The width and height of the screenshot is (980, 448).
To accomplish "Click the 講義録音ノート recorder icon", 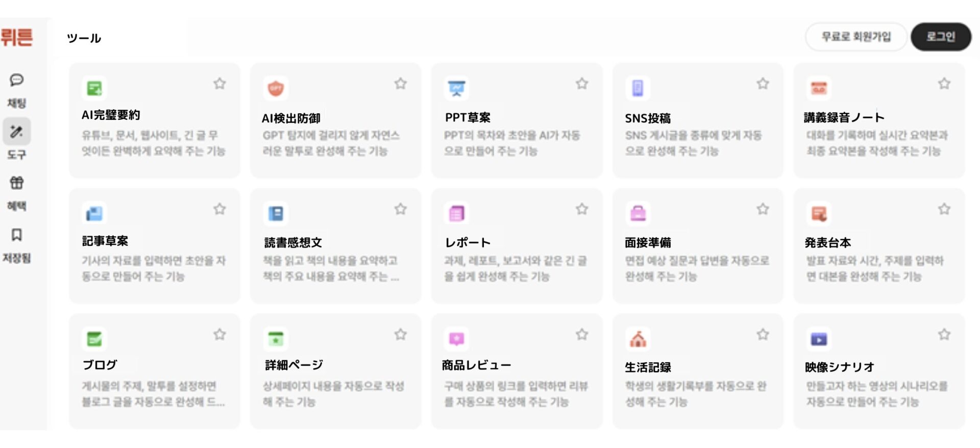I will click(x=819, y=88).
